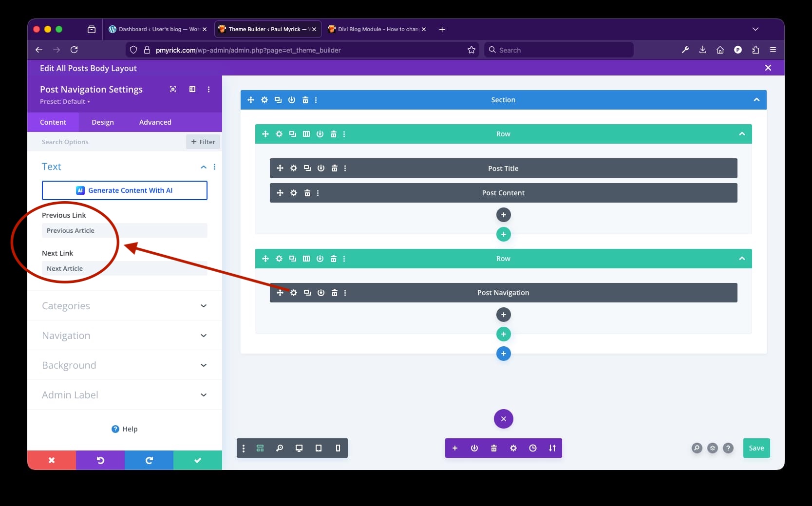The image size is (812, 506).
Task: Open portability arrows icon in purple toolbar
Action: (x=552, y=448)
